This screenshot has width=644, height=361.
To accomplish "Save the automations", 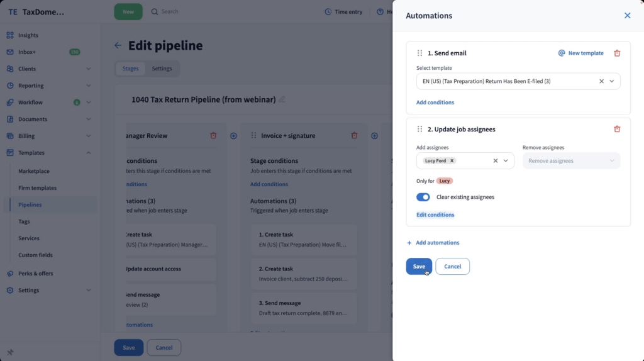I will point(419,266).
